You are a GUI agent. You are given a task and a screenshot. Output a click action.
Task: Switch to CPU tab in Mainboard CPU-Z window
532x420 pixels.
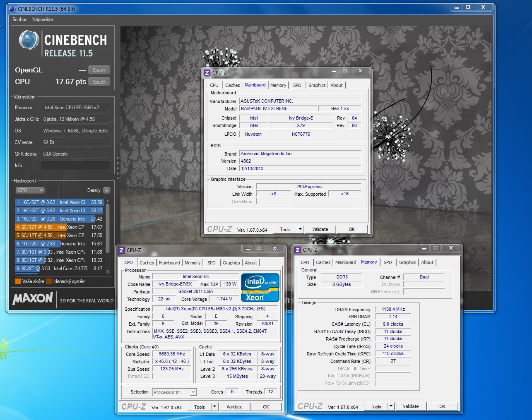[x=214, y=85]
